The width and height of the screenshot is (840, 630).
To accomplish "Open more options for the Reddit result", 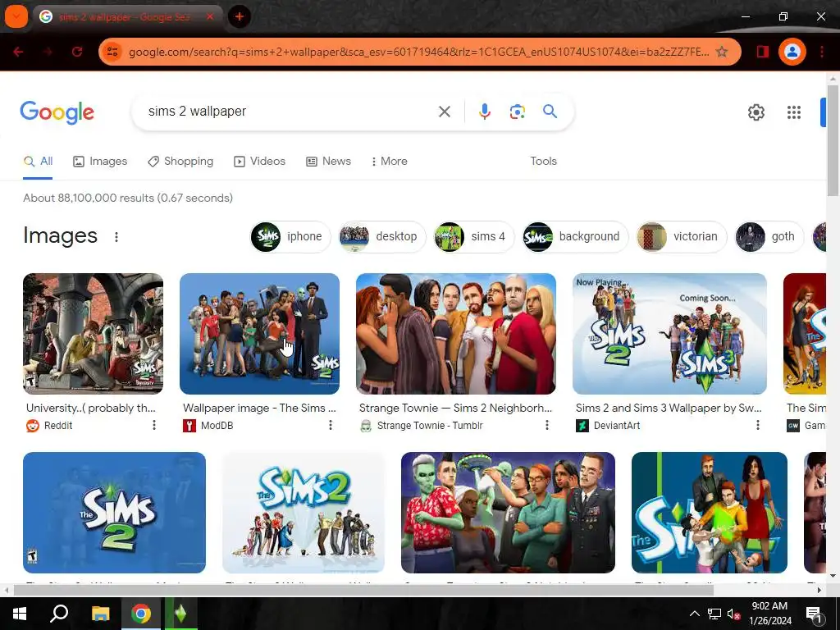I will coord(153,426).
